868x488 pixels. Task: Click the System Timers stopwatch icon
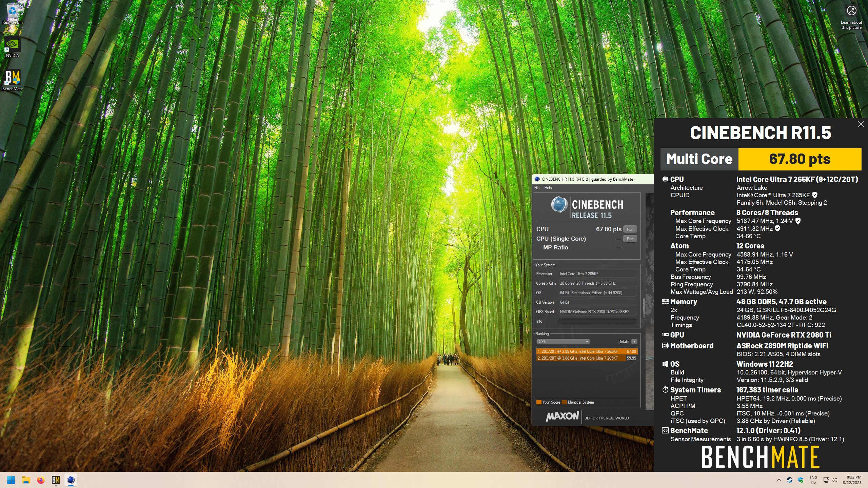(665, 390)
